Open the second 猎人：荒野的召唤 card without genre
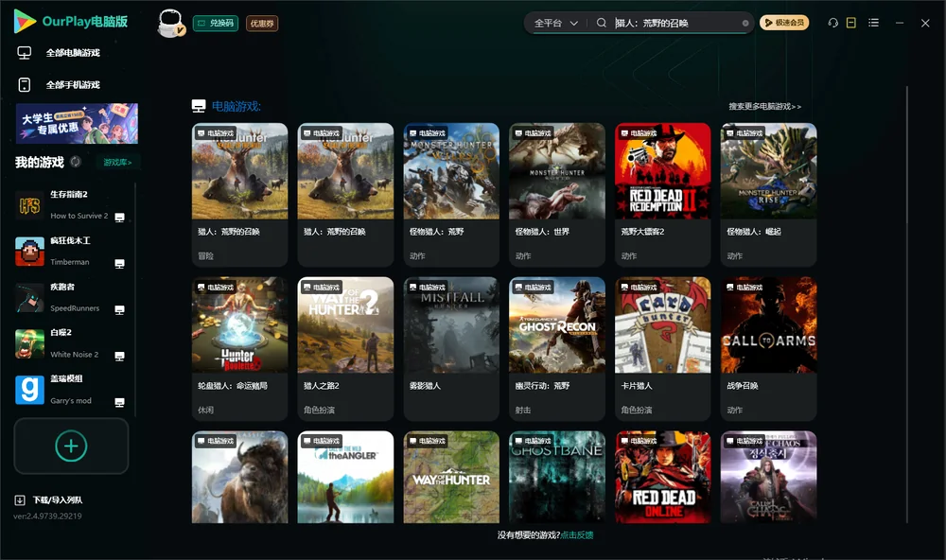 [345, 194]
